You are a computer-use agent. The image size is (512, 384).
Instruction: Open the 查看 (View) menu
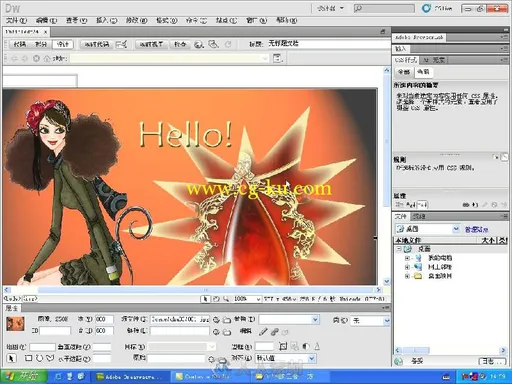[x=76, y=20]
